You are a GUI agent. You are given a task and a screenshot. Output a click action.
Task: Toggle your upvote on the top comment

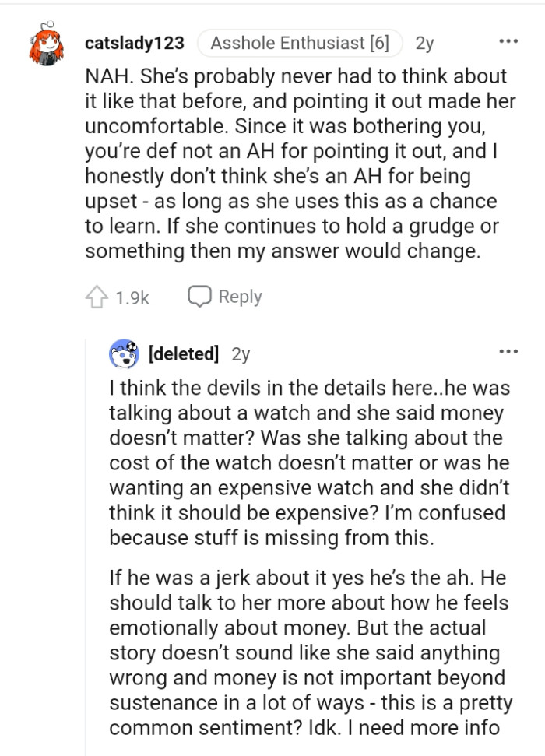click(x=97, y=296)
